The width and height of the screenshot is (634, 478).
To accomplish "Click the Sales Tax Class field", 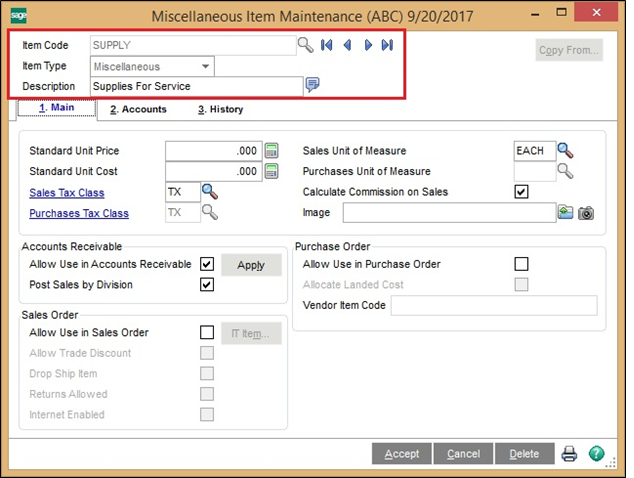I will [183, 192].
